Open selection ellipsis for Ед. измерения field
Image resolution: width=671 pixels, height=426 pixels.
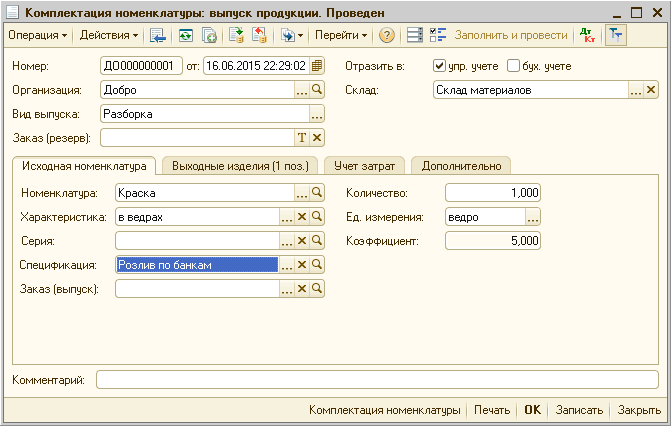tap(533, 217)
